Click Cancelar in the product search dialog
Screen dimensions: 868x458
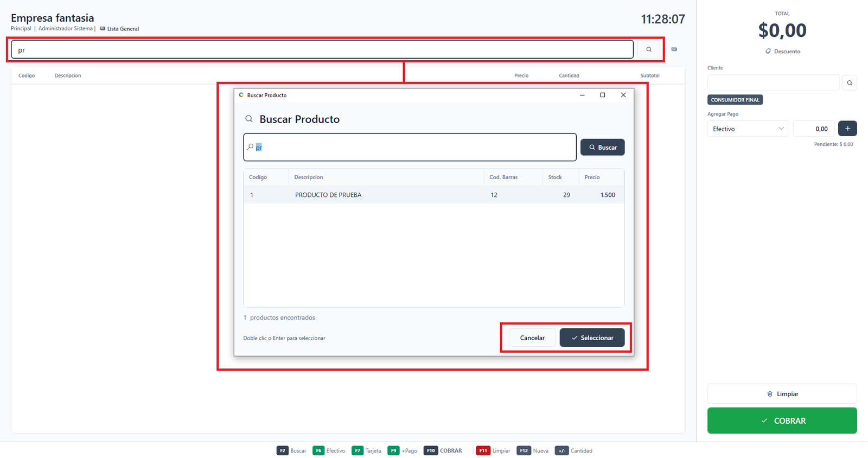click(x=532, y=338)
